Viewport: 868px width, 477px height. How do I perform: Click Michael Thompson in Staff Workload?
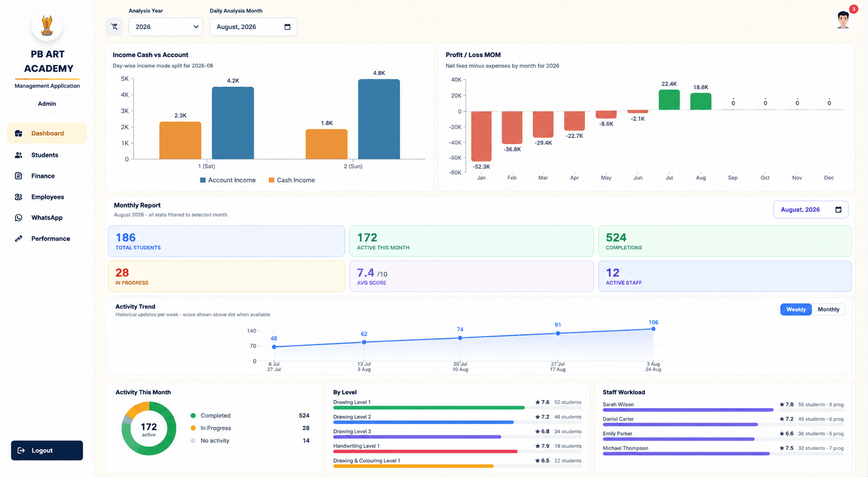pos(625,448)
